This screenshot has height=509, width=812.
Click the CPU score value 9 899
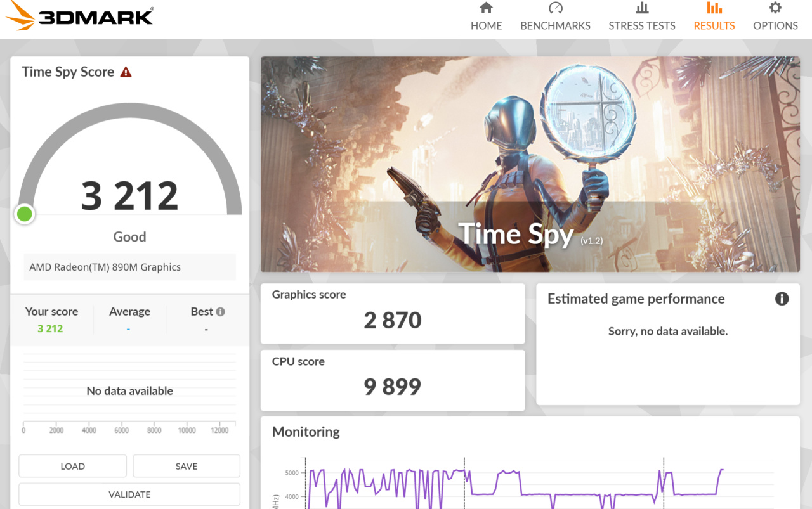click(393, 387)
